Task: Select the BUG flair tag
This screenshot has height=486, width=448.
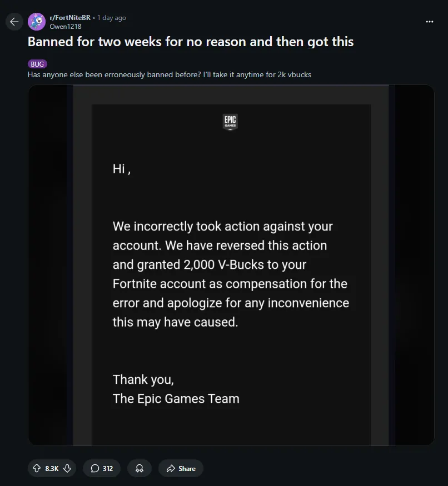Action: 37,63
